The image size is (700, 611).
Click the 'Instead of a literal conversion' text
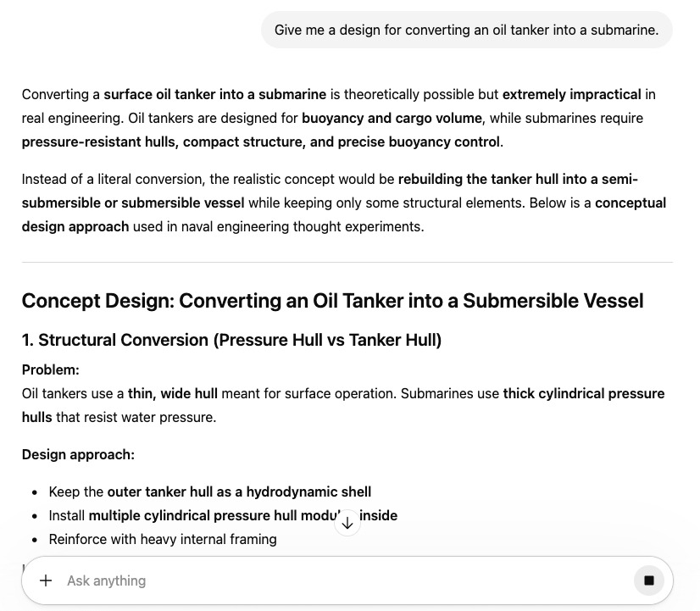[x=119, y=179]
